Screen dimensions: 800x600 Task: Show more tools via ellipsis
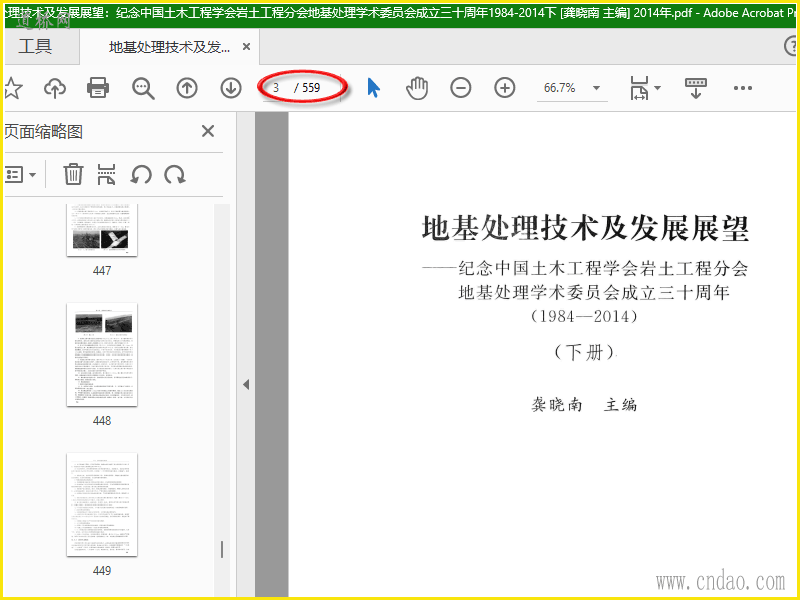(x=743, y=88)
